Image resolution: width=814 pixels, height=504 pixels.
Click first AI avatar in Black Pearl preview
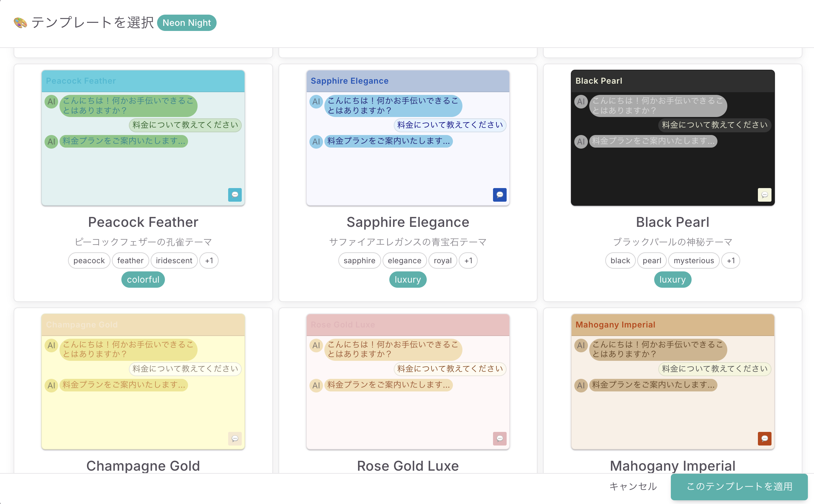(581, 102)
